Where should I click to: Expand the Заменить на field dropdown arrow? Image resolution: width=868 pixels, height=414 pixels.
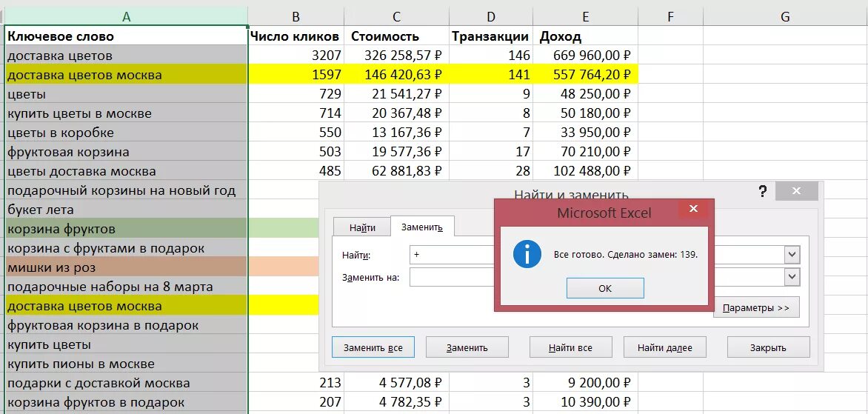[792, 276]
